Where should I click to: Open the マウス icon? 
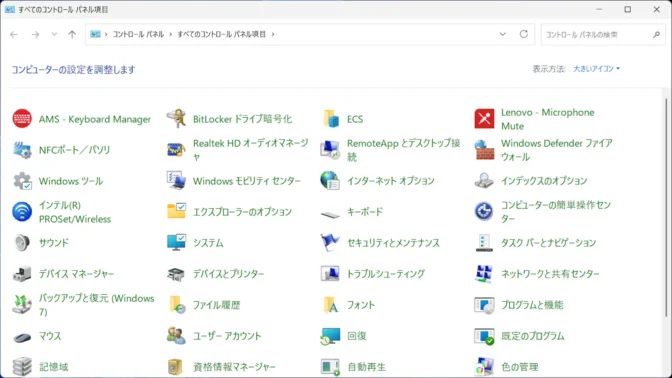click(22, 337)
